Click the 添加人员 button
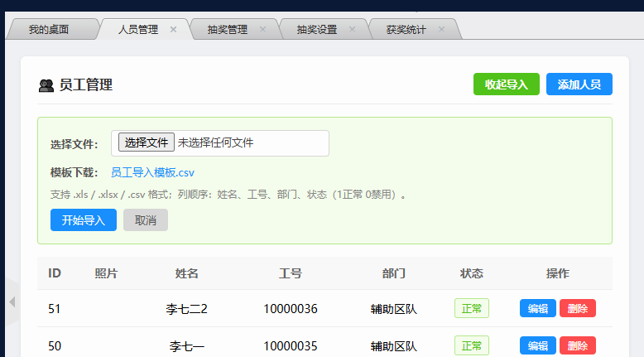 (x=579, y=84)
